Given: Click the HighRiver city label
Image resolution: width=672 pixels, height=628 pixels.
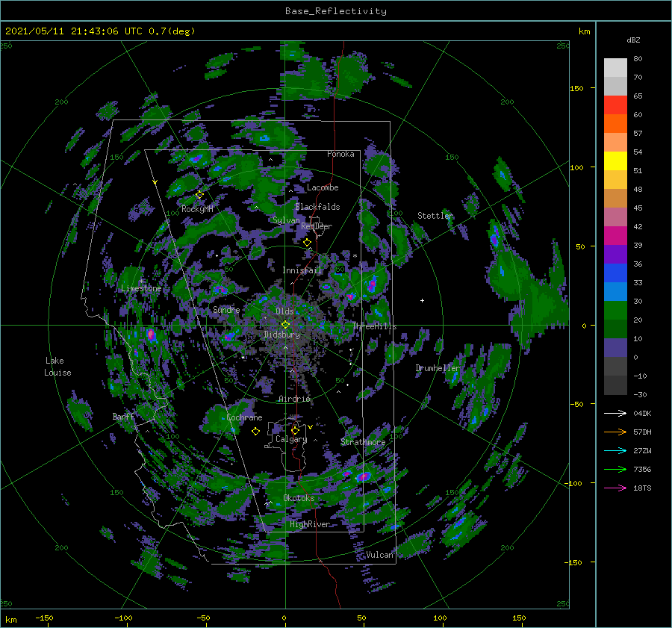Looking at the screenshot, I should tap(310, 524).
